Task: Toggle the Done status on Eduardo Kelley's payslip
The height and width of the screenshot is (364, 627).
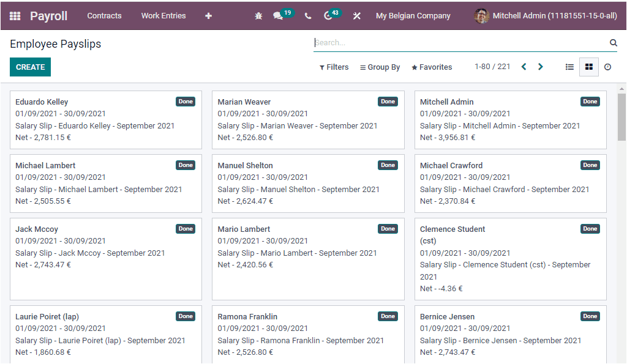Action: [186, 102]
